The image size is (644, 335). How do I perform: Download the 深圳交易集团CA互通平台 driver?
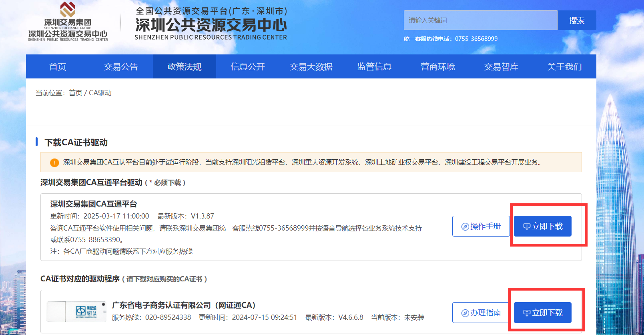tap(542, 226)
